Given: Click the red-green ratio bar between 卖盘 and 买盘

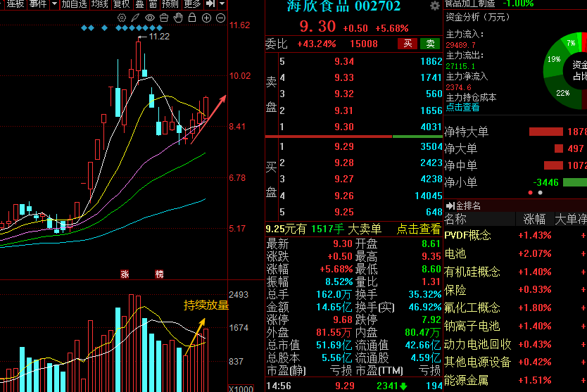Looking at the screenshot, I should pos(354,137).
